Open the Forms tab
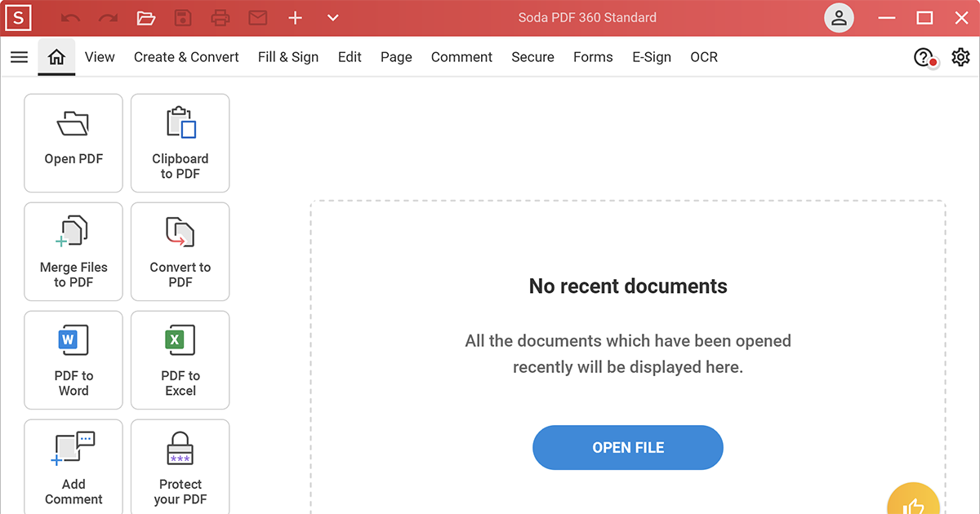 point(593,57)
